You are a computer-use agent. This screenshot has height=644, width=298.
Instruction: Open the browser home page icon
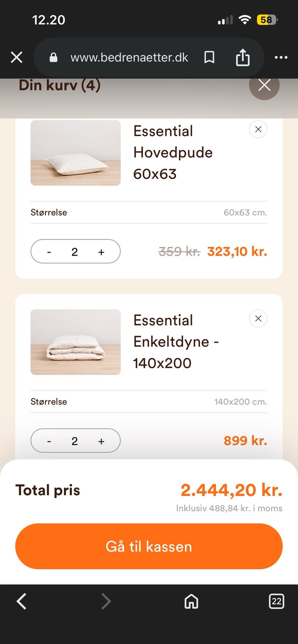click(x=191, y=601)
